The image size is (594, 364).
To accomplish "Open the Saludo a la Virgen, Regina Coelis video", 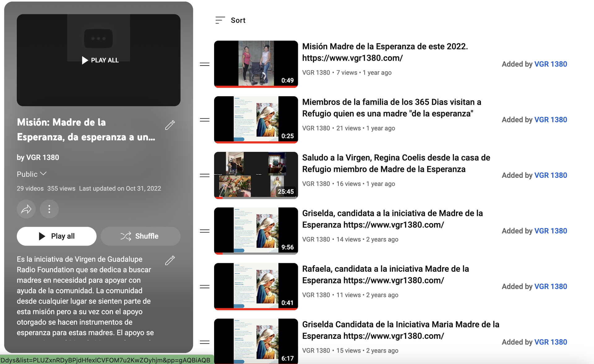I will tap(396, 164).
